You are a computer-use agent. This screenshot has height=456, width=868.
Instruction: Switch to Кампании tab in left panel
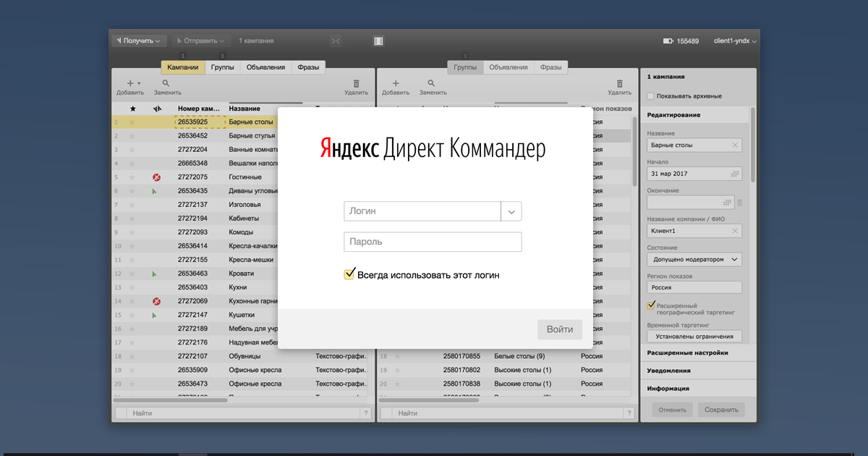[x=183, y=67]
